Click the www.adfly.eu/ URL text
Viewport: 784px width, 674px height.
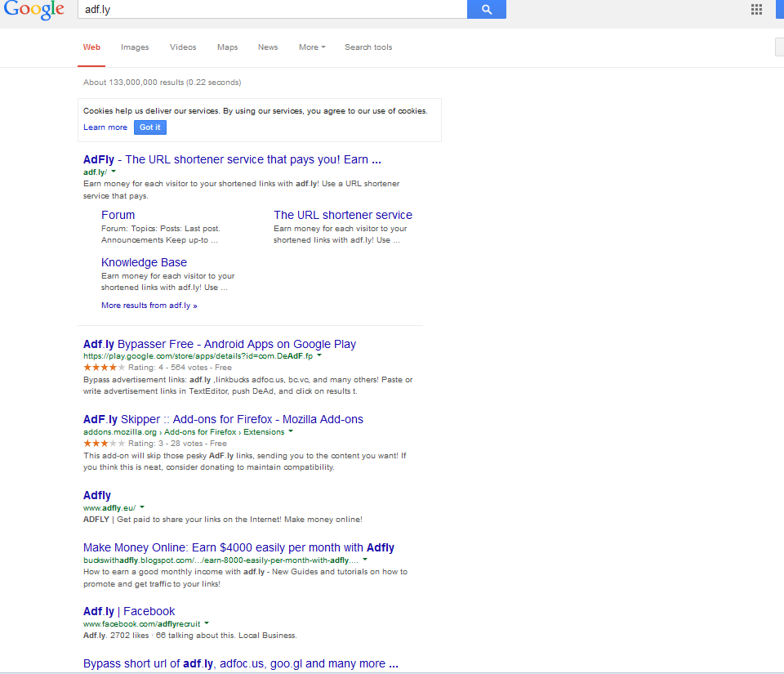pos(109,508)
